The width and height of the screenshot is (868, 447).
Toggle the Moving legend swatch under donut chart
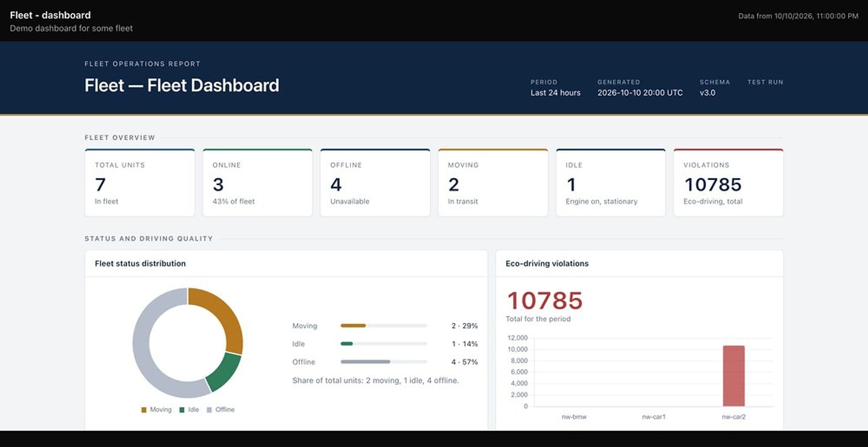[144, 410]
